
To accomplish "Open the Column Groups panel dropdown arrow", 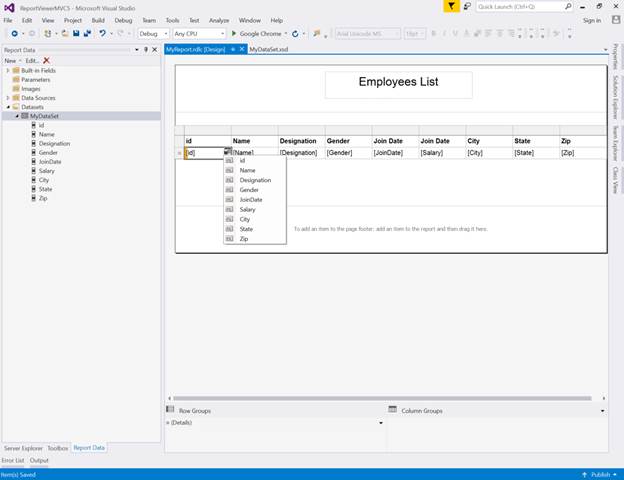I will (603, 411).
